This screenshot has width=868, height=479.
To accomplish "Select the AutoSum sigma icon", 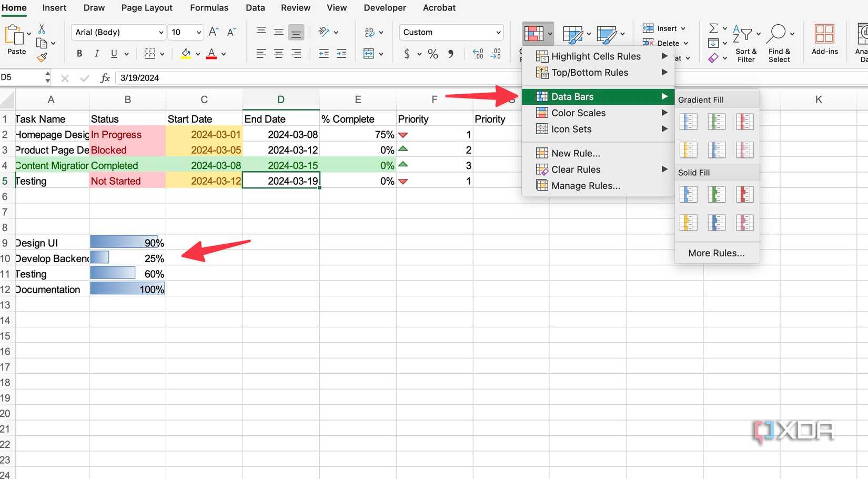I will [713, 28].
